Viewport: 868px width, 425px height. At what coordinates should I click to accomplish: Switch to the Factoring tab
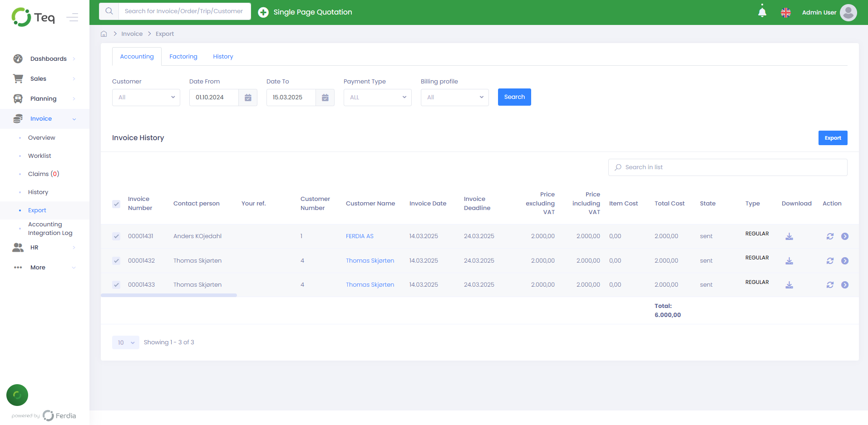(x=183, y=57)
